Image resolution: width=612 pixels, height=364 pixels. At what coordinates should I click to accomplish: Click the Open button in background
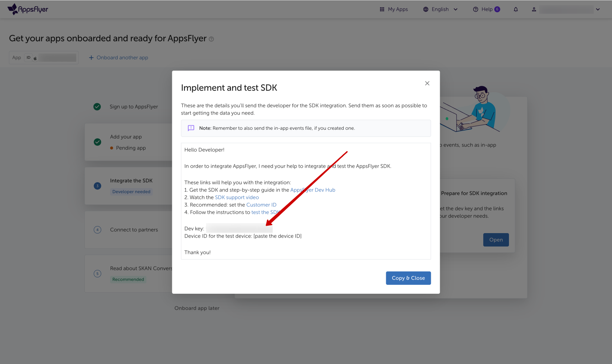[496, 240]
